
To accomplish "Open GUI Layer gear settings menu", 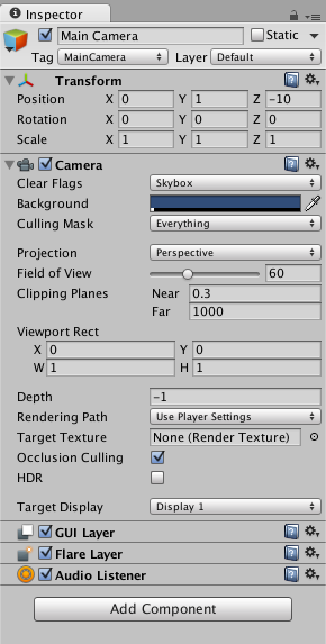I will click(311, 532).
